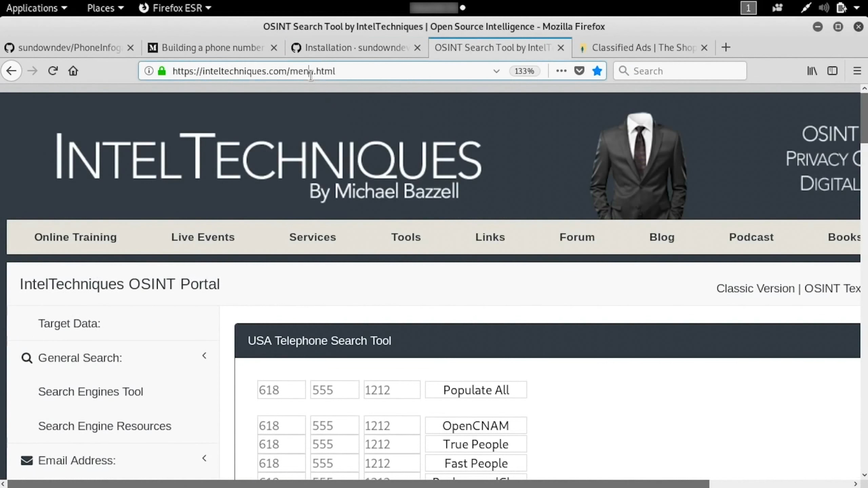868x488 pixels.
Task: Go back with the browser back arrow
Action: tap(12, 71)
